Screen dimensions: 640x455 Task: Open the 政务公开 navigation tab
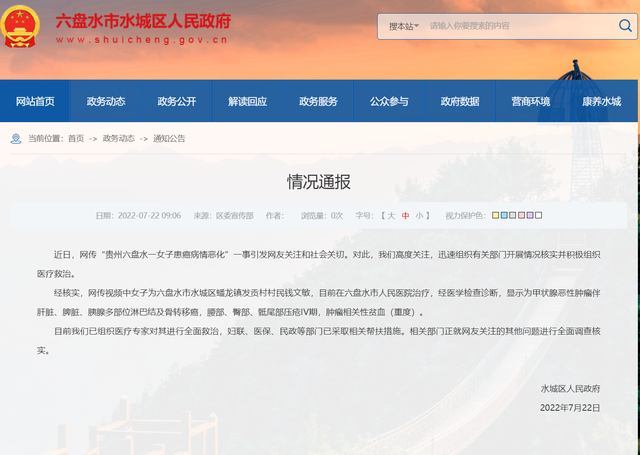[177, 102]
